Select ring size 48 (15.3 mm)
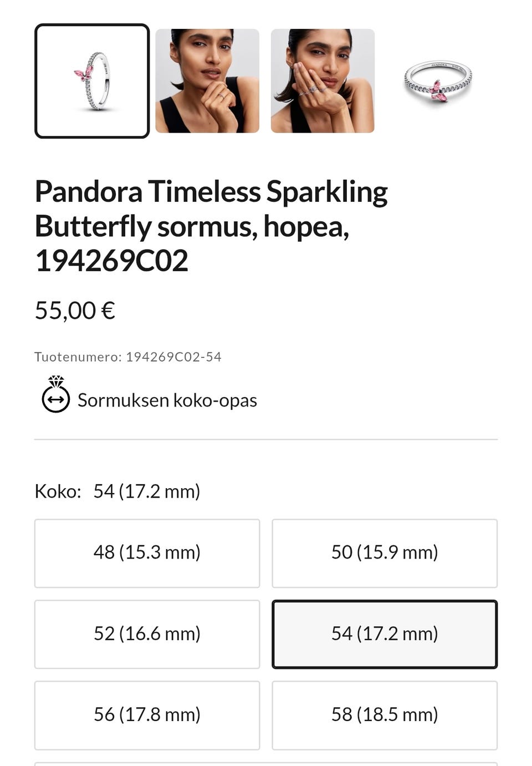Viewport: 532px width, 766px height. pyautogui.click(x=147, y=553)
